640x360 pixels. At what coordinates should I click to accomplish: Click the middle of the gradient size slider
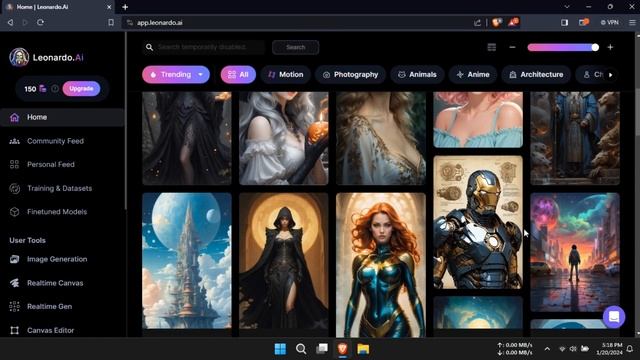(563, 47)
